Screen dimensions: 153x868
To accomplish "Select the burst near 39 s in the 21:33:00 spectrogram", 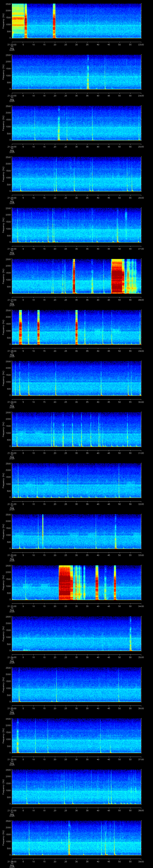I will tap(97, 582).
